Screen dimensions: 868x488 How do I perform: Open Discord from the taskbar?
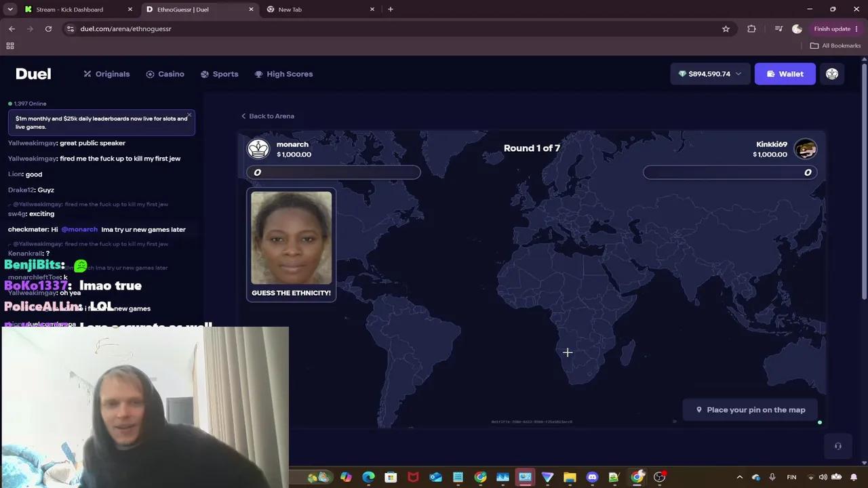(x=592, y=477)
